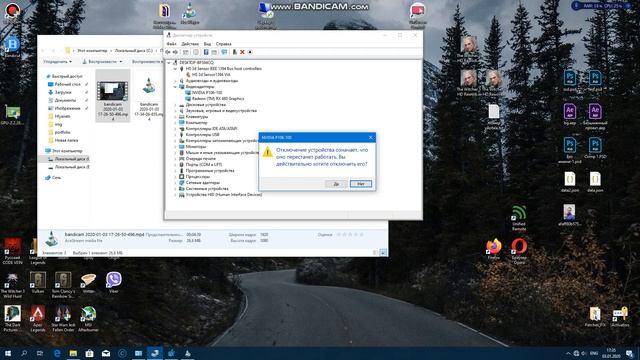Open the Windows Start menu
This screenshot has height=360, width=640.
7,353
